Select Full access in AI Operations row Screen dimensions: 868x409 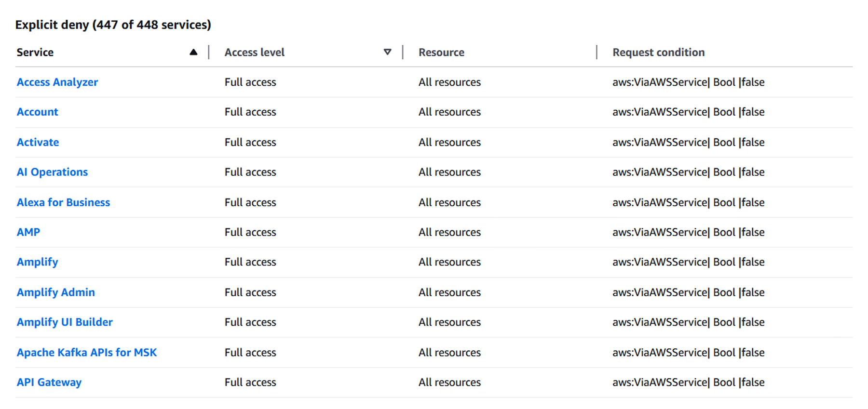(x=250, y=172)
